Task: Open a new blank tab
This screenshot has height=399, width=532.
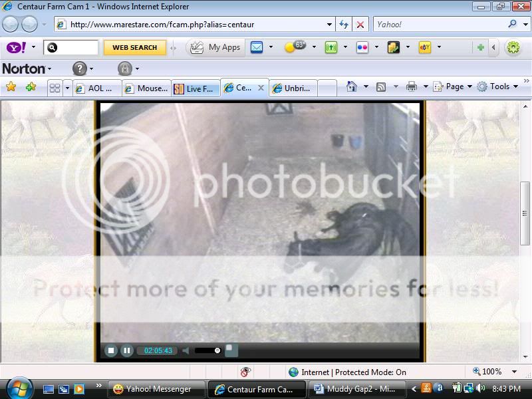Action: (x=327, y=88)
